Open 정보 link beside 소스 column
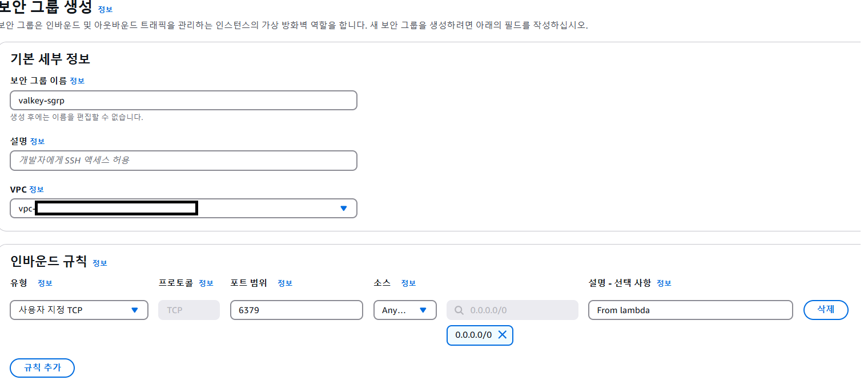This screenshot has width=868, height=380. [408, 283]
